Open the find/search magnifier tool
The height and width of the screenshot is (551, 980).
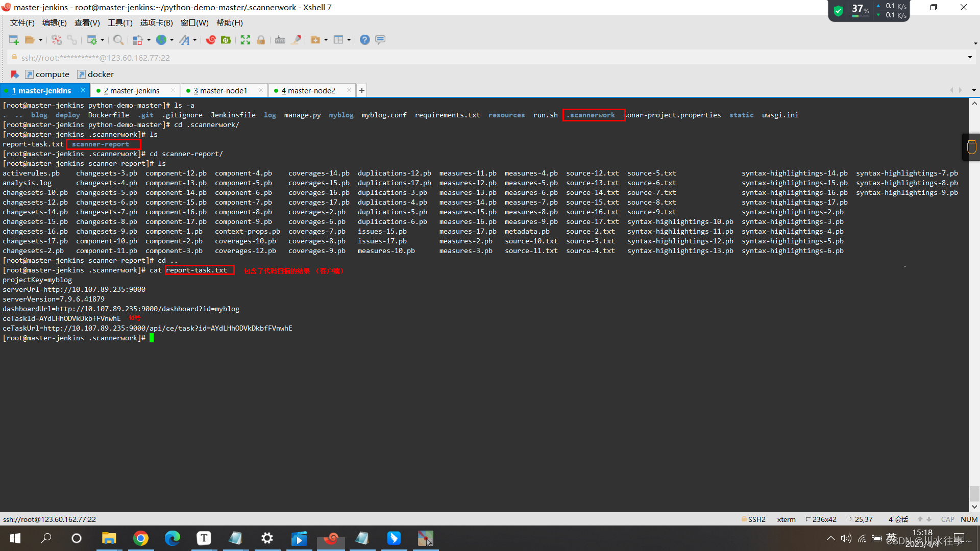118,40
